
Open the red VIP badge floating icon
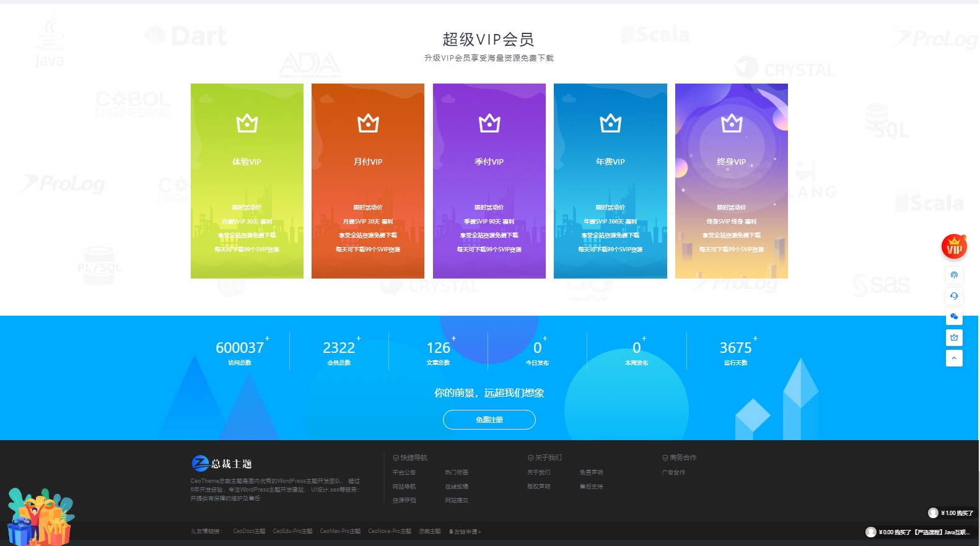(954, 247)
